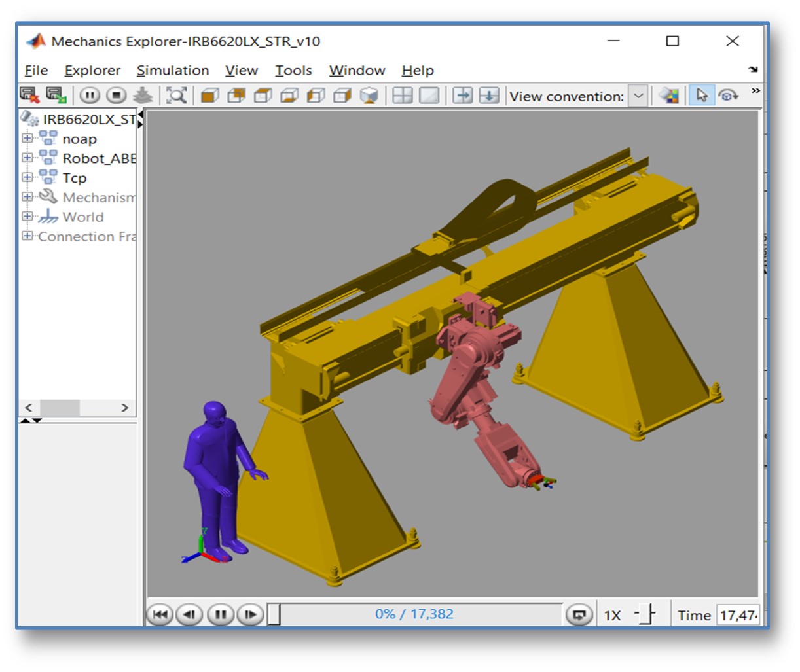The image size is (800, 672).
Task: Click the single-pane layout icon
Action: (x=429, y=96)
